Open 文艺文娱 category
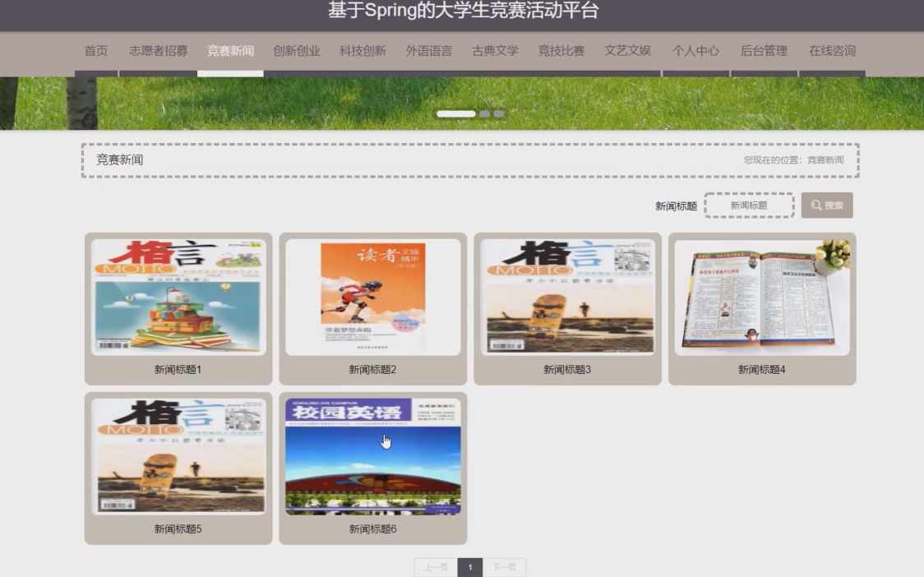924x577 pixels. click(x=627, y=51)
